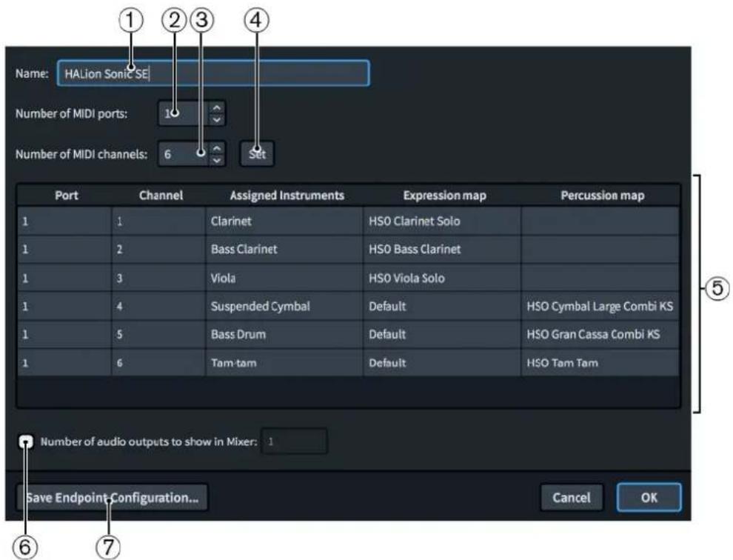The image size is (733, 560).
Task: Click the Name field containing HALion Sonic SE
Action: (213, 73)
